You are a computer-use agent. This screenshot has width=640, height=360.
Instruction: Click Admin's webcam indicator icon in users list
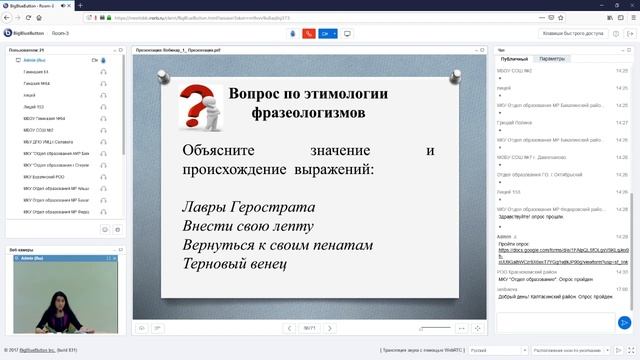point(94,60)
